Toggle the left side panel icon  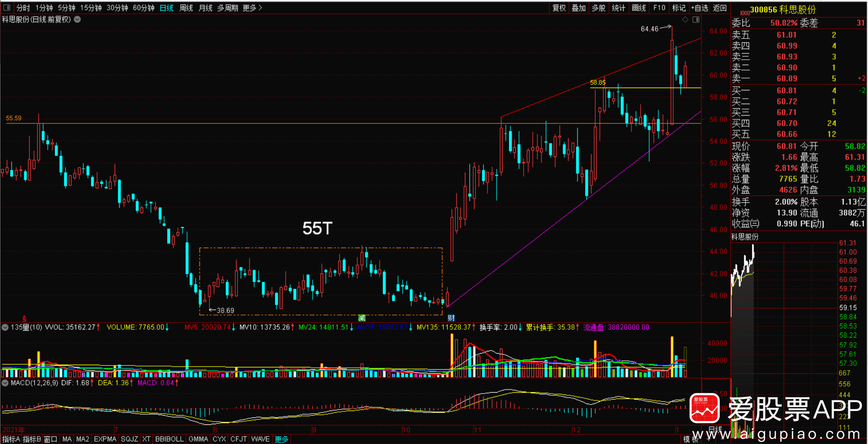point(6,7)
